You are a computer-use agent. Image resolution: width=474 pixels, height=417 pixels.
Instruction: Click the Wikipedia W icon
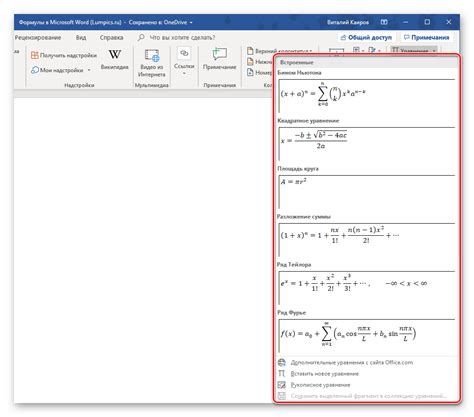pos(115,54)
